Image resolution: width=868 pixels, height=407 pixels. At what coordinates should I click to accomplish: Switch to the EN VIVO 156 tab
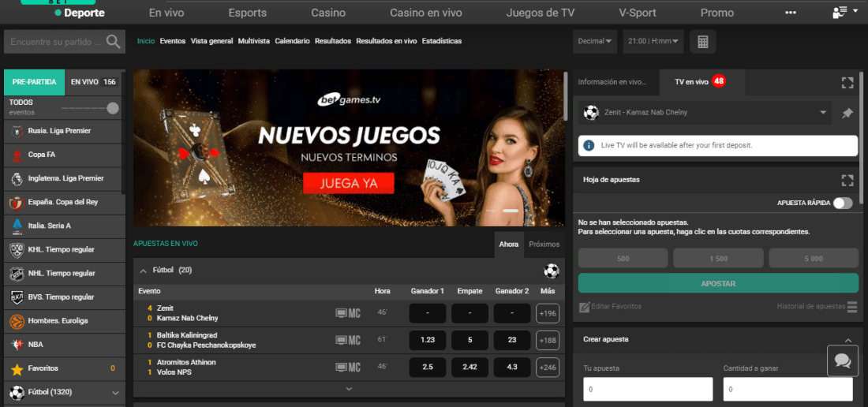[x=94, y=82]
